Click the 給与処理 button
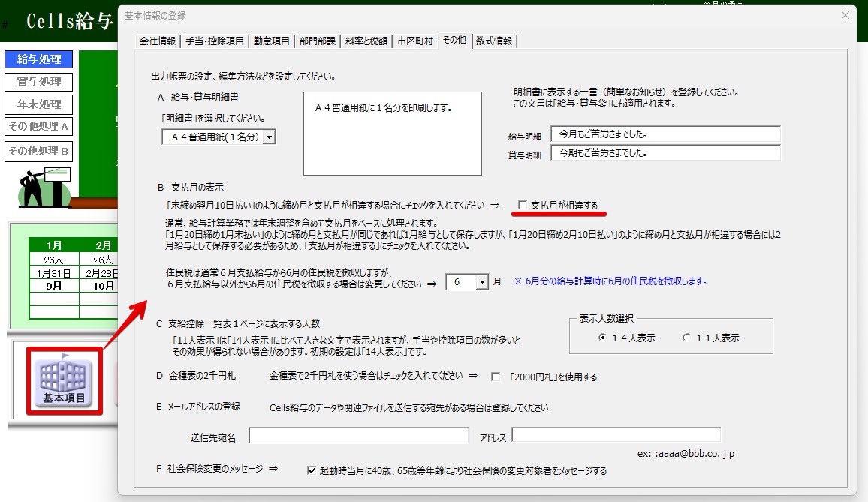The height and width of the screenshot is (502, 868). (39, 59)
